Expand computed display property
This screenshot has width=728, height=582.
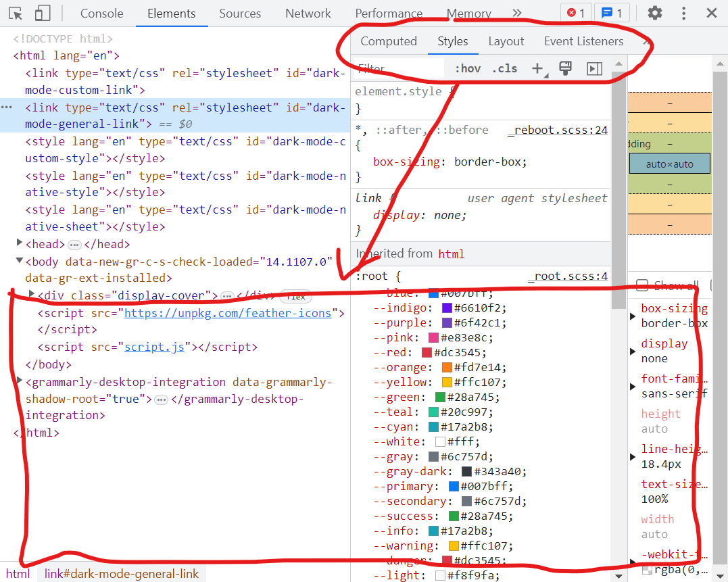(x=633, y=351)
